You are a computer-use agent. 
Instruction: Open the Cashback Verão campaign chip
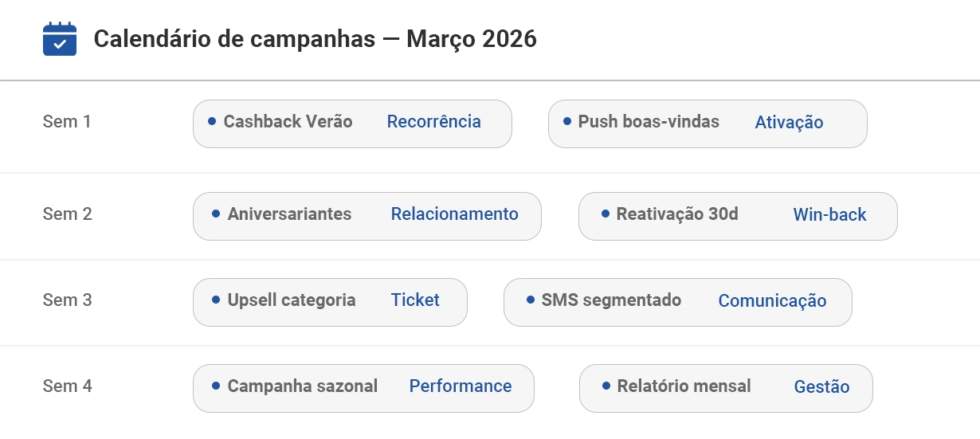(x=288, y=122)
